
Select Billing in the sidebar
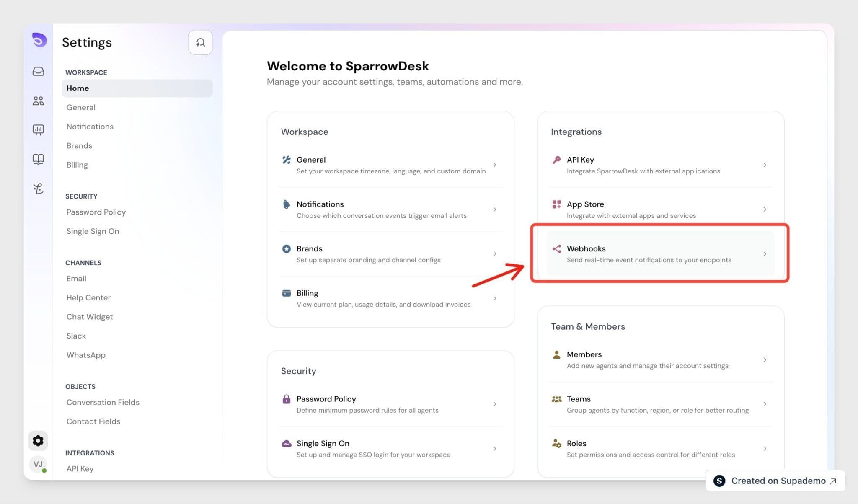(77, 165)
